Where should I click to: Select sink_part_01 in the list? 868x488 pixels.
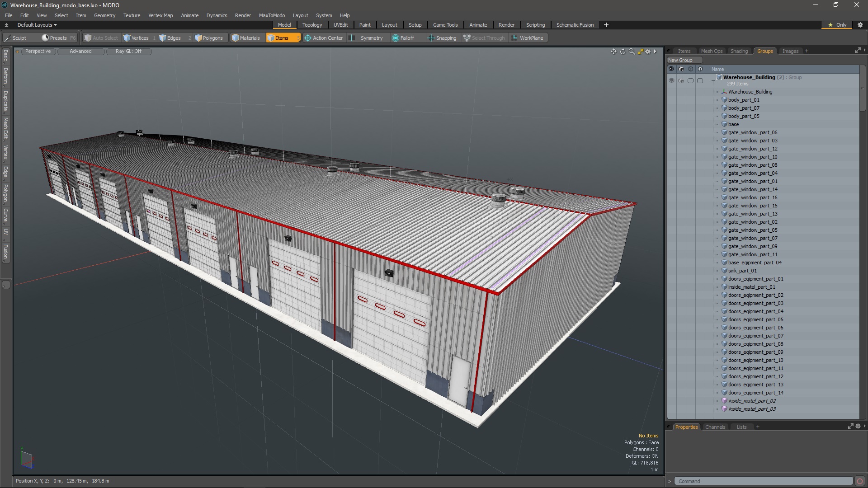click(x=742, y=271)
